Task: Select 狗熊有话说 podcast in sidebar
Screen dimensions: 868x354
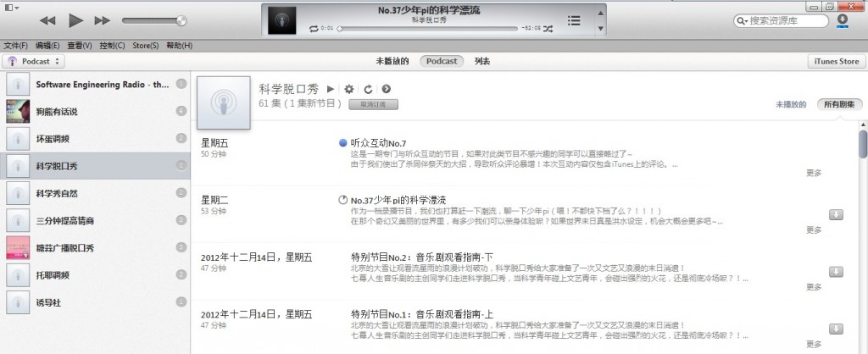Action: 95,111
